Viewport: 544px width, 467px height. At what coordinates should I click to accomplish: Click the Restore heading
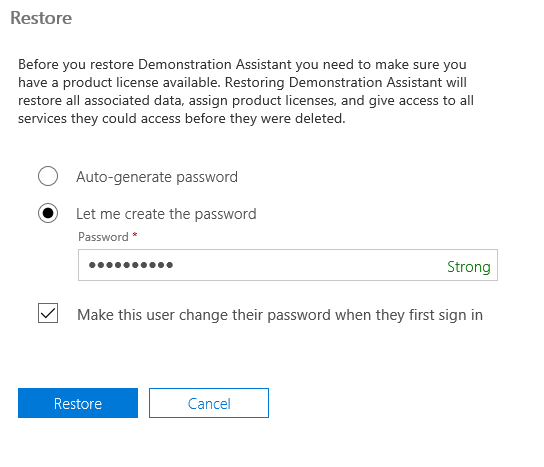(x=41, y=18)
